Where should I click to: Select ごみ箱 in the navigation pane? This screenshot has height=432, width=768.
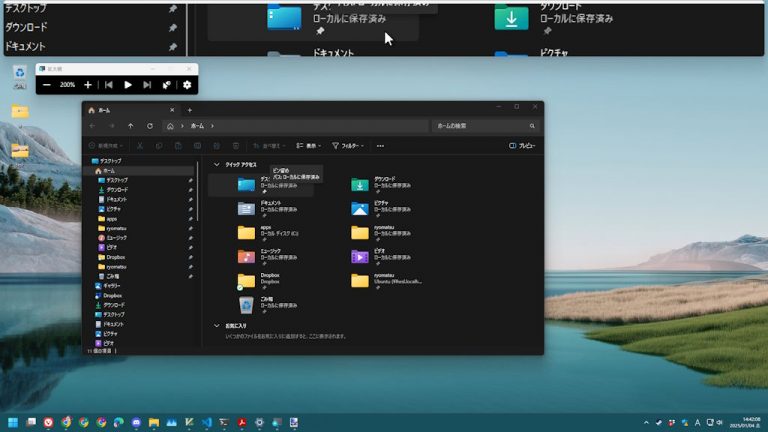113,276
